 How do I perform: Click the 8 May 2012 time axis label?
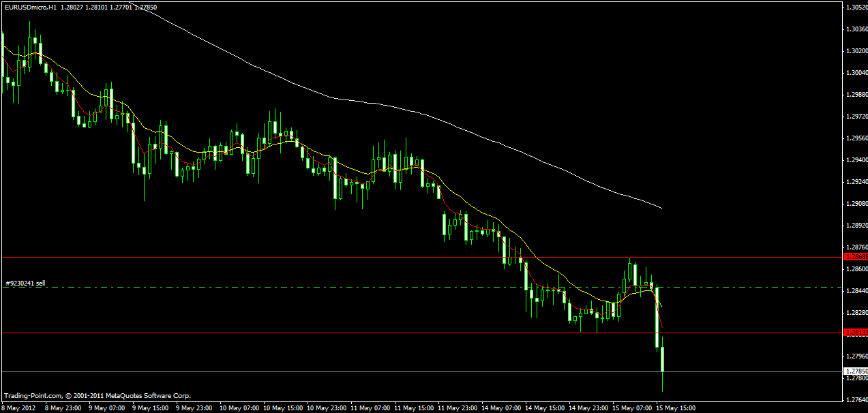click(x=19, y=407)
